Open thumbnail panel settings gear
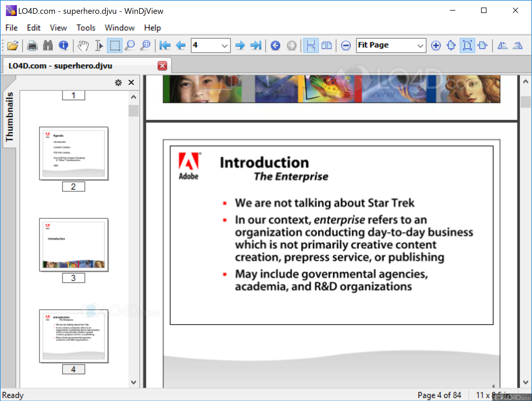Screen dimensions: 532x401 (118, 83)
